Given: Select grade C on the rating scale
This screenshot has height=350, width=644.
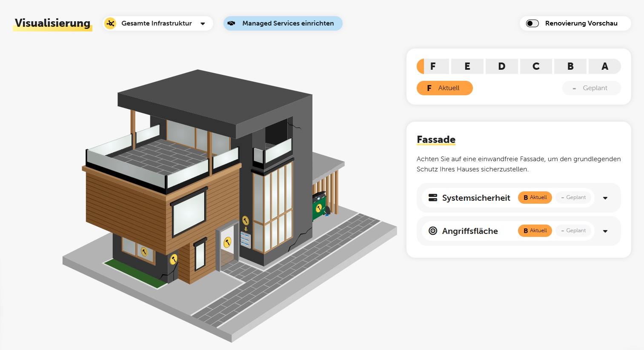Looking at the screenshot, I should tap(536, 66).
